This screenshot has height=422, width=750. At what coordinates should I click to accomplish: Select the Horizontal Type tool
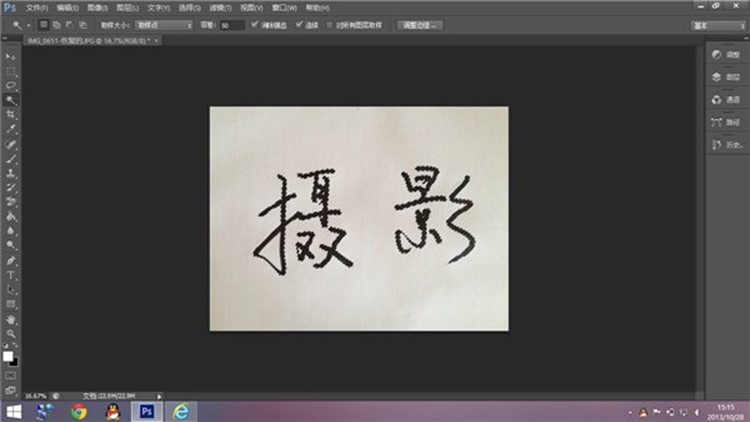pyautogui.click(x=11, y=274)
